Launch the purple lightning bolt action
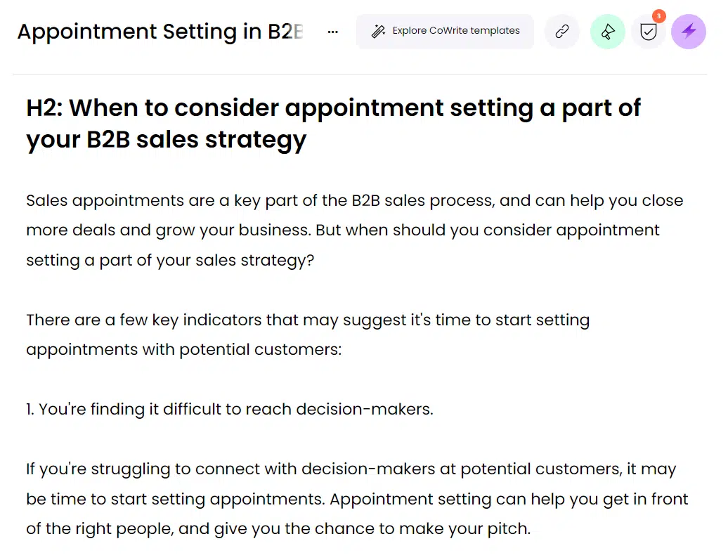This screenshot has width=728, height=560. click(x=689, y=31)
